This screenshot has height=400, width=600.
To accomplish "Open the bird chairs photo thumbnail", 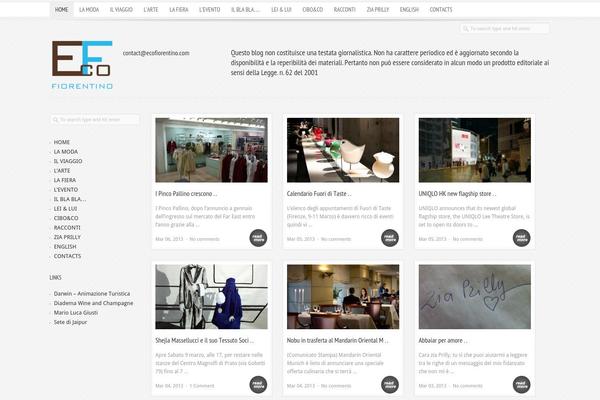I will click(x=343, y=150).
